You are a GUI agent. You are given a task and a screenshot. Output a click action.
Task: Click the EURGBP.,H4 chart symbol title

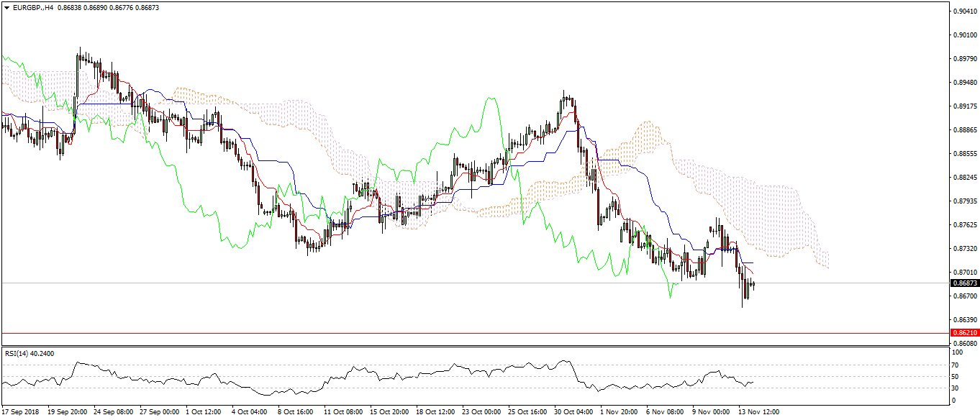(28, 6)
